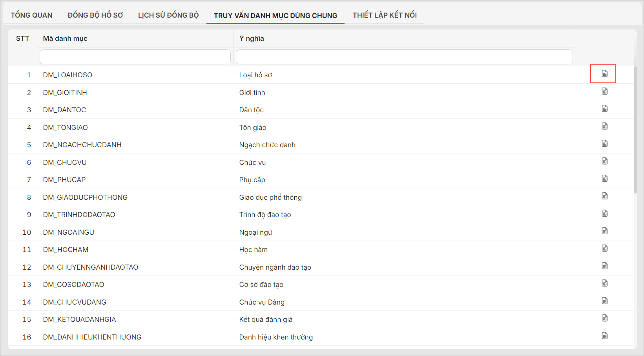Select the THIẾT LẬP KẾT NỐI tab
Screen dimensions: 644x356
coord(384,15)
